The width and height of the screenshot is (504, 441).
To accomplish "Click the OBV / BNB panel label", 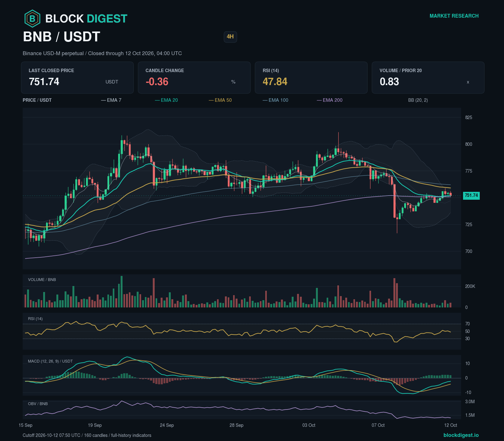I will pyautogui.click(x=38, y=404).
